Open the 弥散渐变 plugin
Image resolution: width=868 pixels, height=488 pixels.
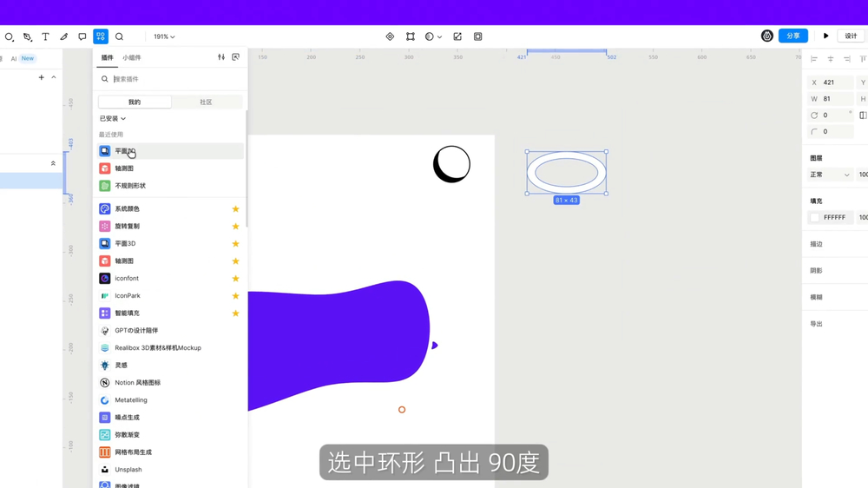tap(170, 435)
